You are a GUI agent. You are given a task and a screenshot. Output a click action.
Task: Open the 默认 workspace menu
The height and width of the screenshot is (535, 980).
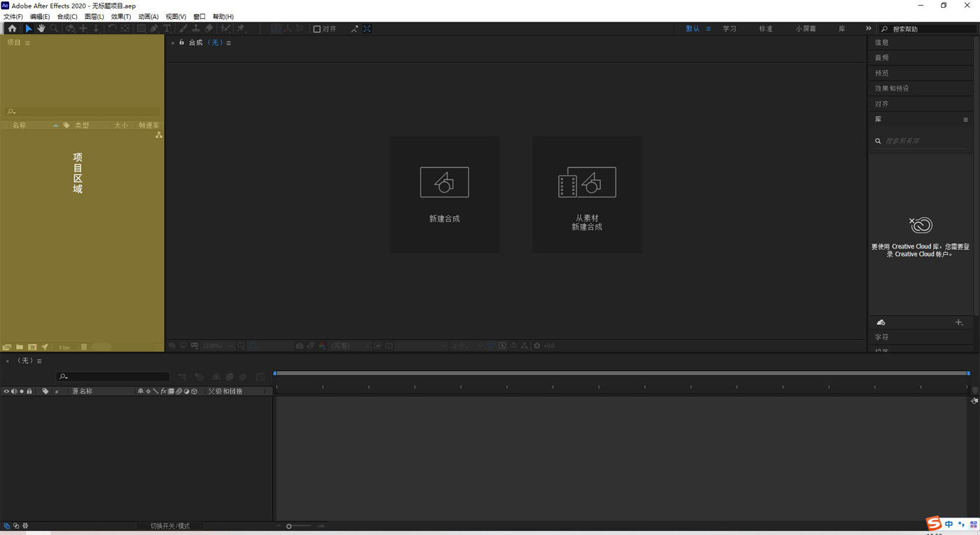tap(708, 29)
